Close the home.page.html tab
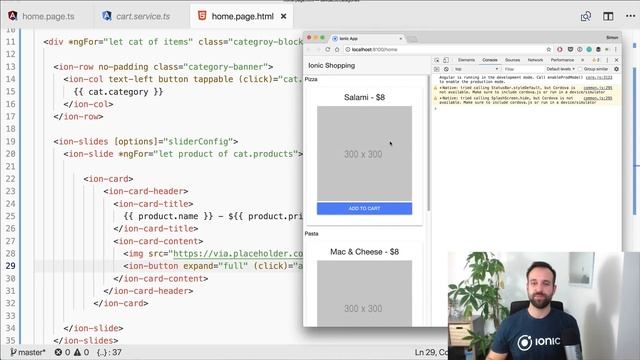This screenshot has width=640, height=360. click(x=284, y=16)
